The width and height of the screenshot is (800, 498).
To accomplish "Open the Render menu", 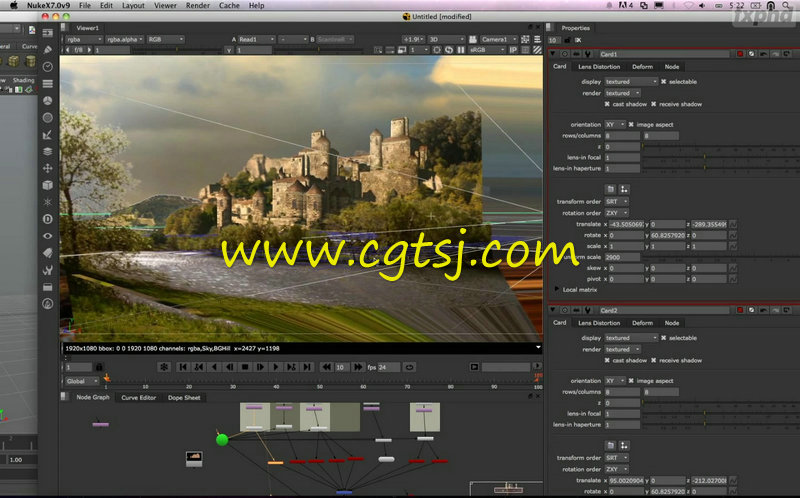I will pos(197,6).
